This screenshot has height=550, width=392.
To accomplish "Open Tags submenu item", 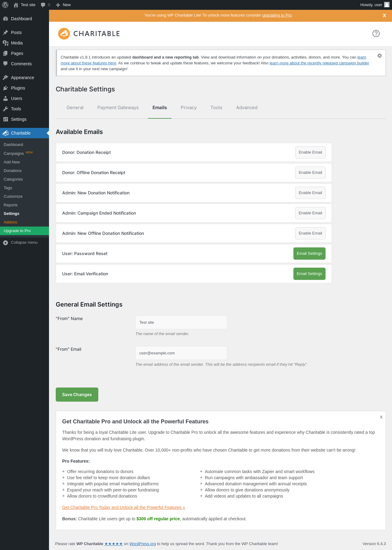I will tap(24, 188).
